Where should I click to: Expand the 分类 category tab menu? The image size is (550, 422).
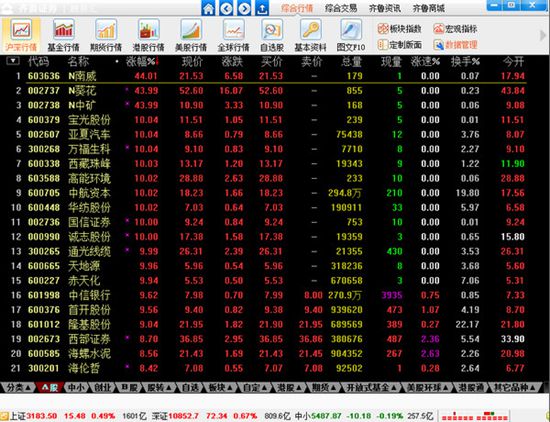[18, 387]
